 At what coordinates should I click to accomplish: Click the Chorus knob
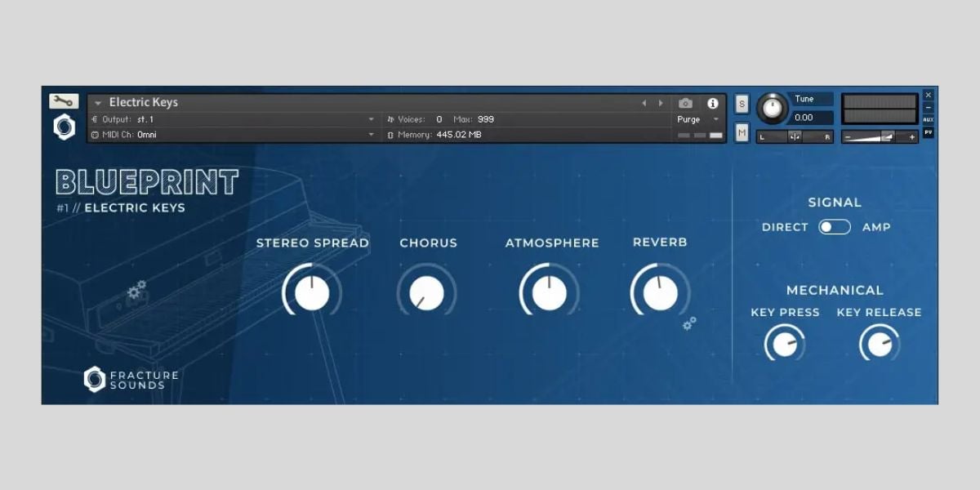pos(426,292)
